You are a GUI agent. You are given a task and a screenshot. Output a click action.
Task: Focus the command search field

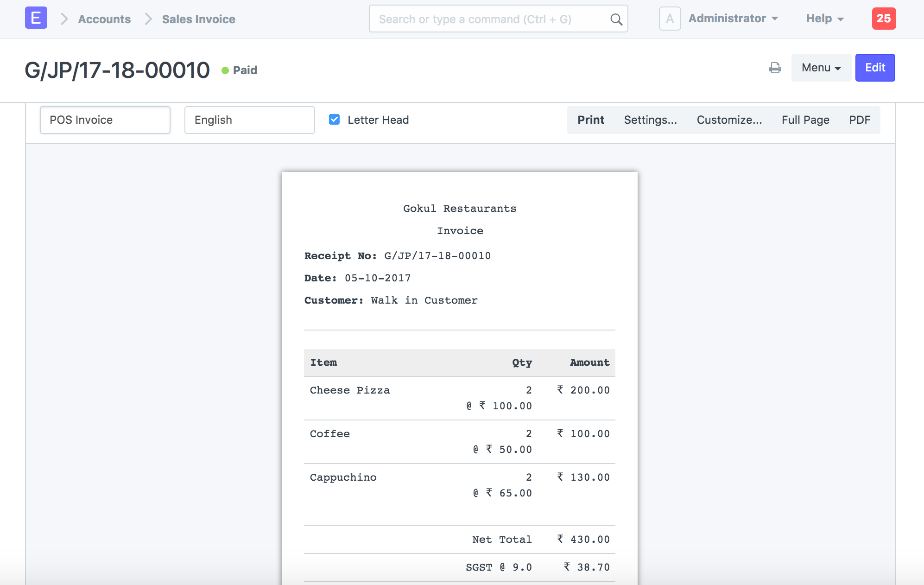[491, 19]
